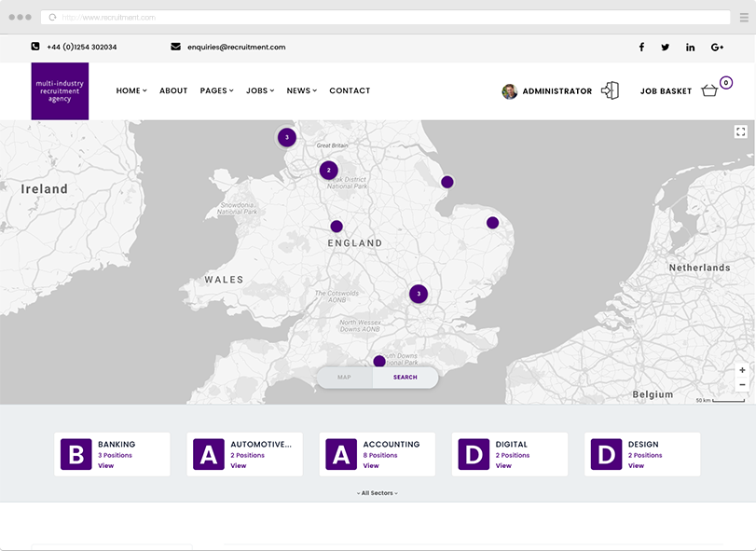756x551 pixels.
Task: Open the Google+ icon
Action: click(715, 47)
